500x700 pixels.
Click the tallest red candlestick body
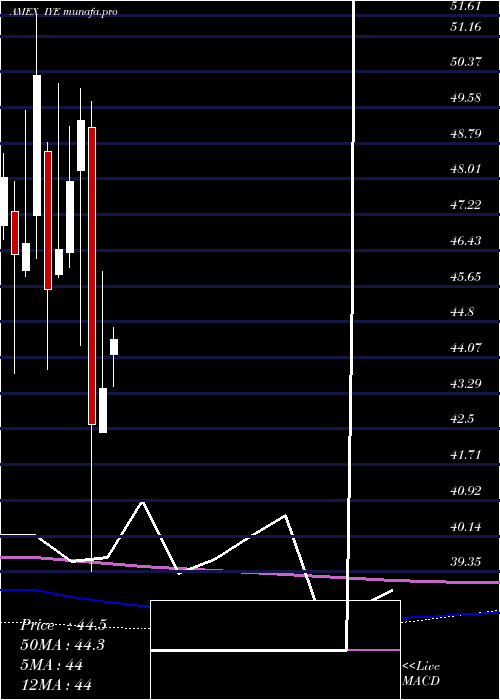click(x=92, y=276)
